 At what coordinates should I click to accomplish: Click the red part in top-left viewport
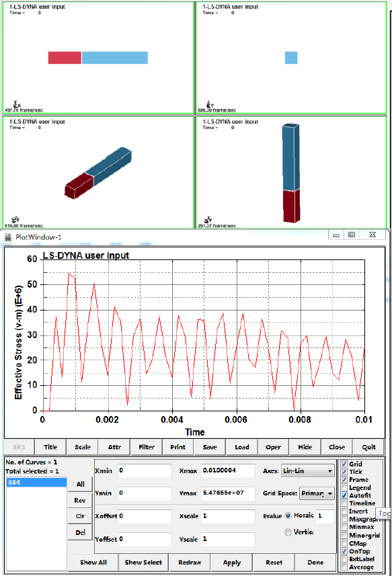point(65,58)
